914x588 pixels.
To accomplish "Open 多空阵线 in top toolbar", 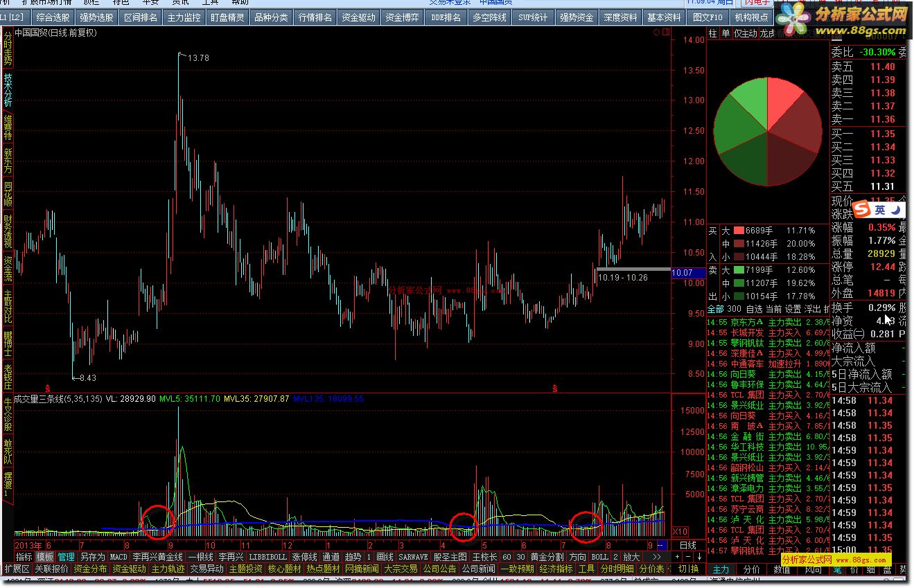I will 489,17.
